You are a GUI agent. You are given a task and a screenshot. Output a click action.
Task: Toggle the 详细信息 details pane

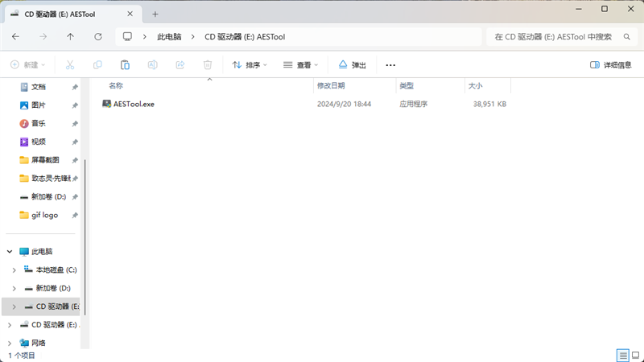coord(610,65)
